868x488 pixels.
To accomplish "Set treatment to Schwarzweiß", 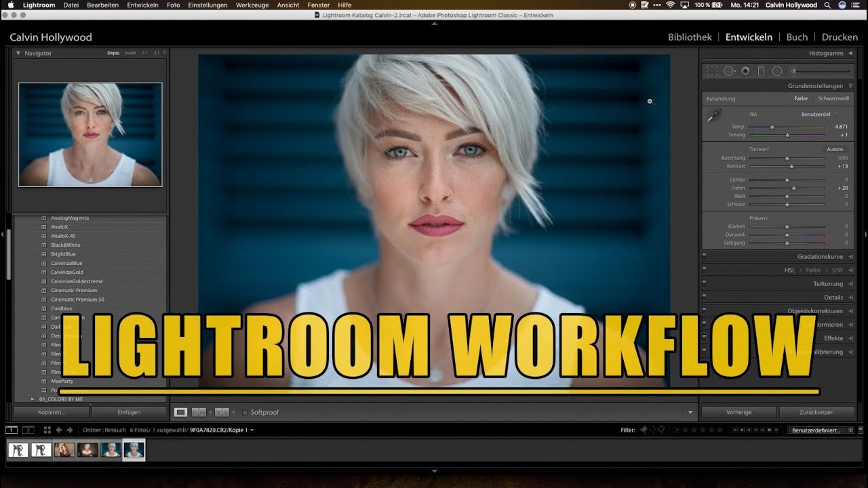I will point(833,99).
